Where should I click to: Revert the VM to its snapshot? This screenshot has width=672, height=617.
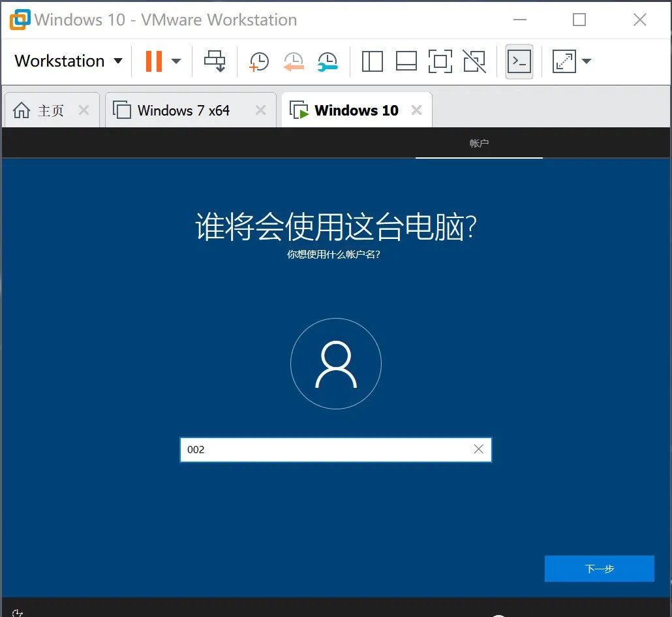click(293, 61)
